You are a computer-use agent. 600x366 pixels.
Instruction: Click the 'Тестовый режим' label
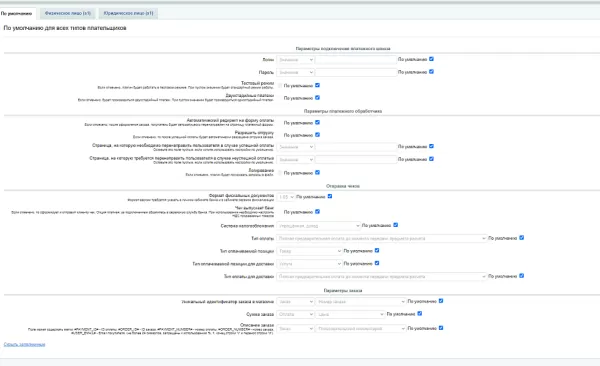click(258, 83)
